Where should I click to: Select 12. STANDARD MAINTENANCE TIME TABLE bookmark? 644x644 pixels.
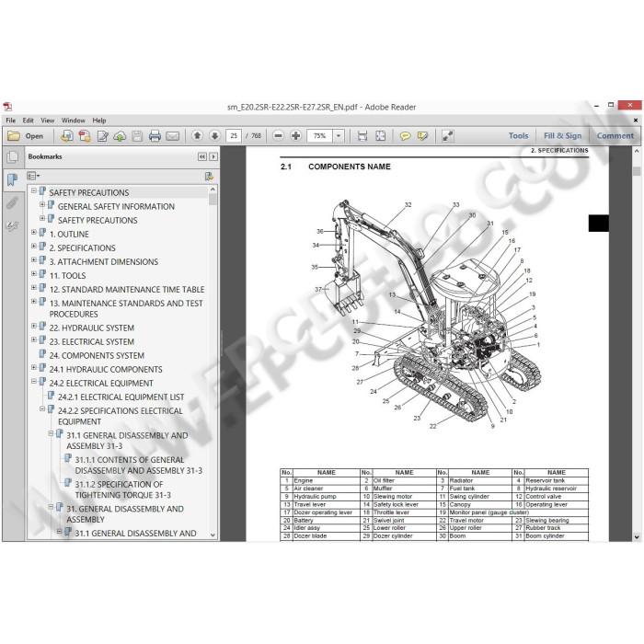127,289
